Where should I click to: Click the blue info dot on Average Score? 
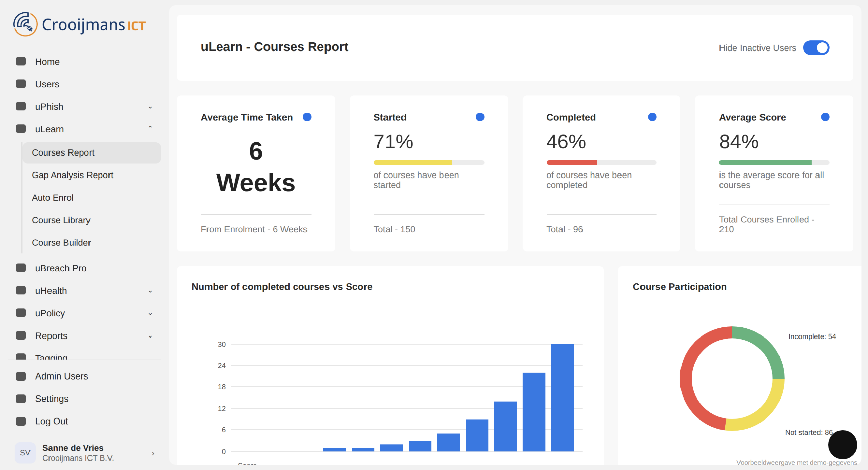[825, 117]
